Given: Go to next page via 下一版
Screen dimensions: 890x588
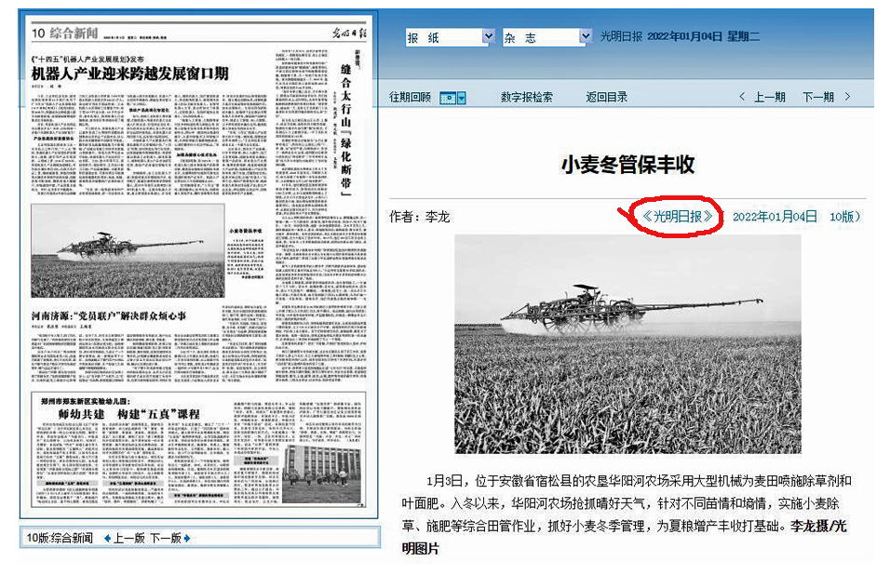Looking at the screenshot, I should click(x=166, y=539).
